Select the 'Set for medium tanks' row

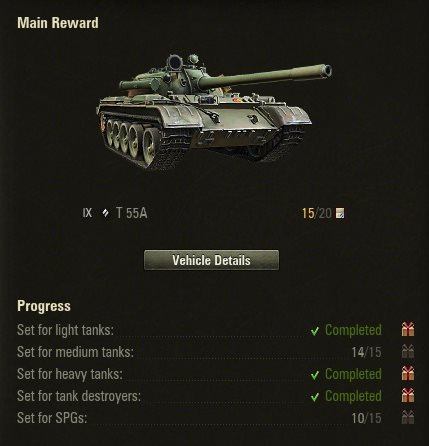point(216,352)
